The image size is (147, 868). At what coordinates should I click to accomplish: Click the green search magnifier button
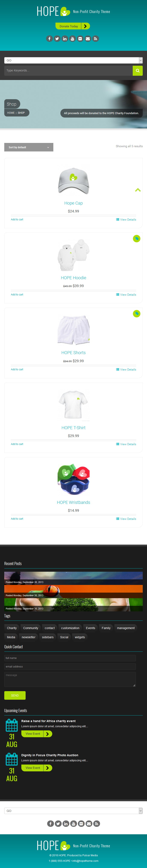(x=138, y=71)
